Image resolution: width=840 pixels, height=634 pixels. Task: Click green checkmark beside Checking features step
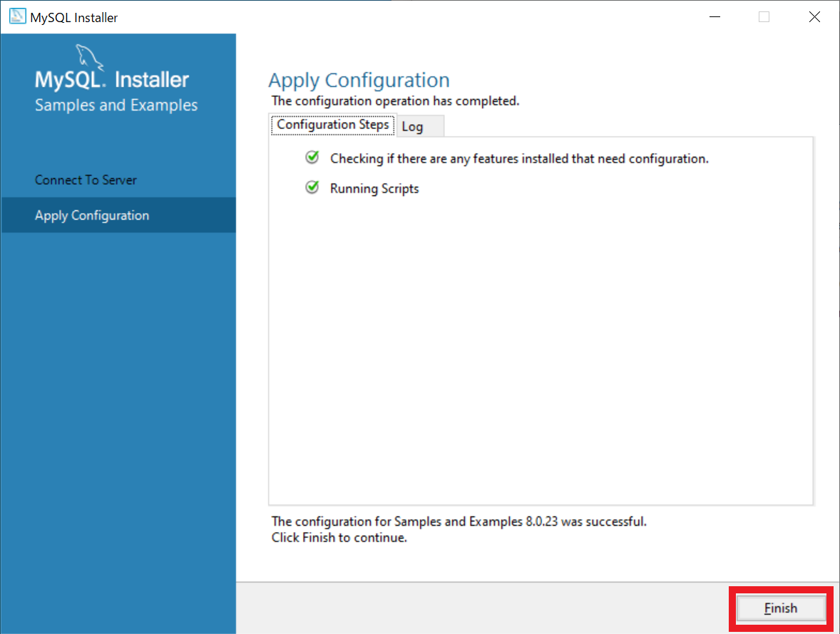[x=312, y=157]
